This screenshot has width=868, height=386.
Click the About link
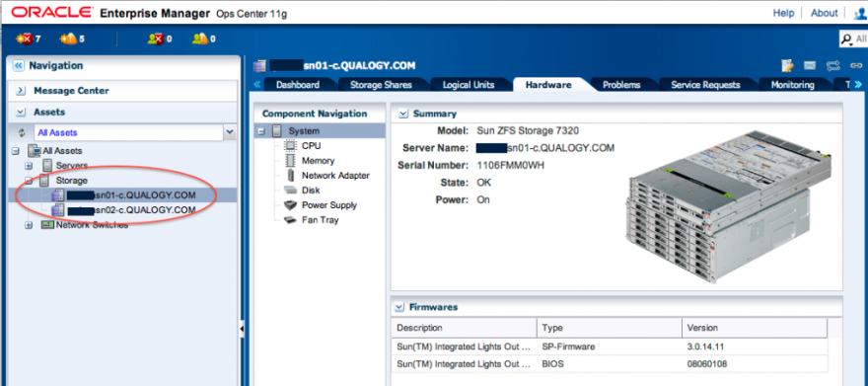(x=825, y=13)
